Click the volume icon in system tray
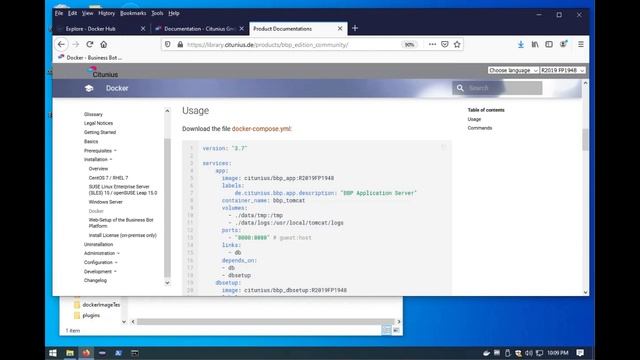The image size is (640, 360). click(529, 353)
